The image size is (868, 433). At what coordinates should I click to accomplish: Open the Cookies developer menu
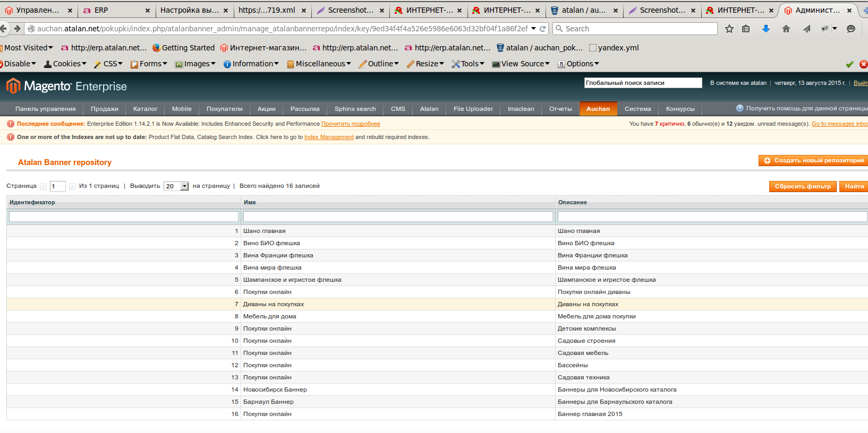[x=65, y=64]
